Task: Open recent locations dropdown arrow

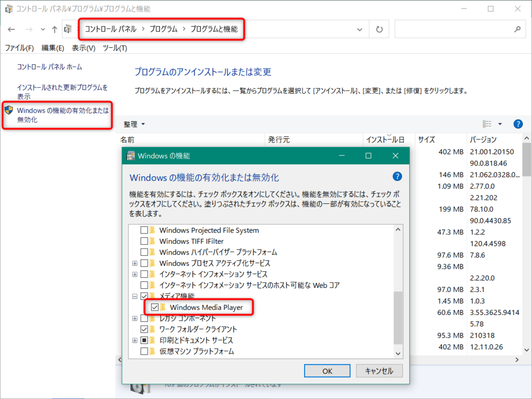Action: (x=43, y=29)
